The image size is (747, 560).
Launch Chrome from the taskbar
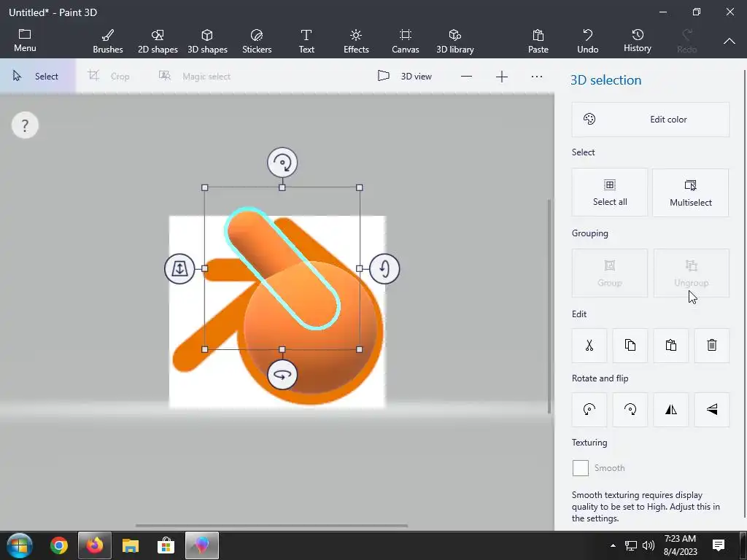click(x=59, y=545)
